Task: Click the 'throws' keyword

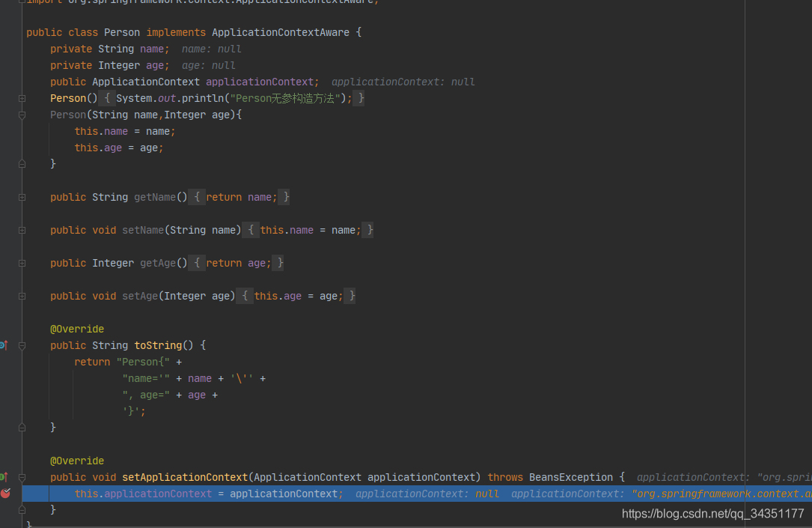Action: pos(505,477)
